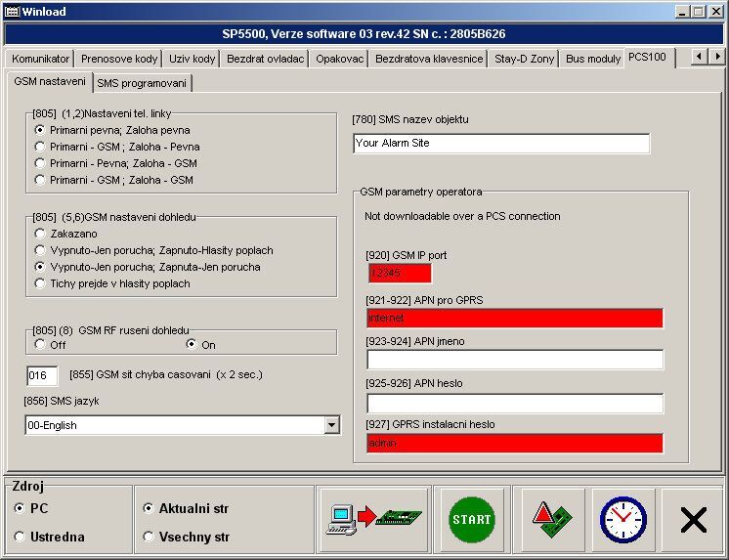Click the PC to panel transfer icon
Viewport: 729px width, 560px height.
(371, 520)
